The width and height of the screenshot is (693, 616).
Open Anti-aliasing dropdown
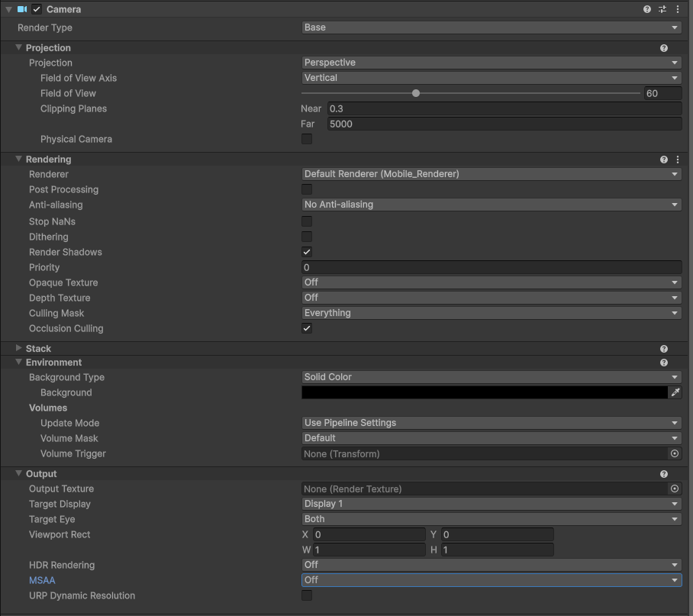click(x=492, y=205)
